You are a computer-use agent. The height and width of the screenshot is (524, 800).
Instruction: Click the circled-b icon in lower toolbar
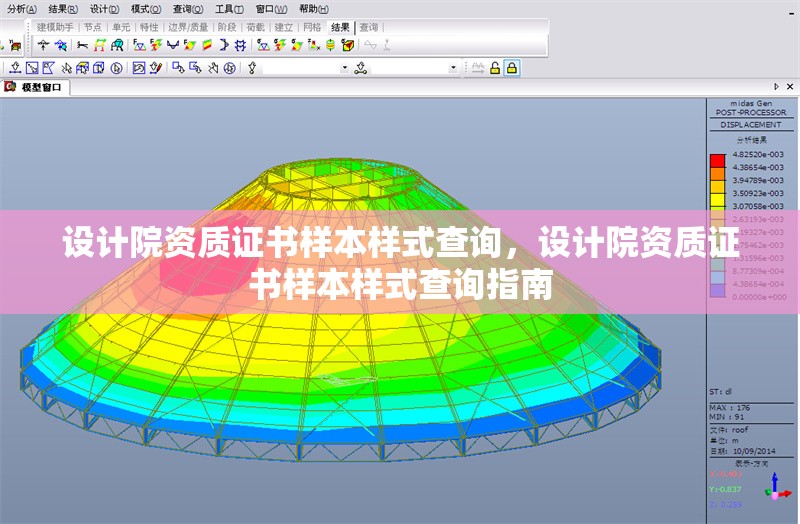[117, 68]
